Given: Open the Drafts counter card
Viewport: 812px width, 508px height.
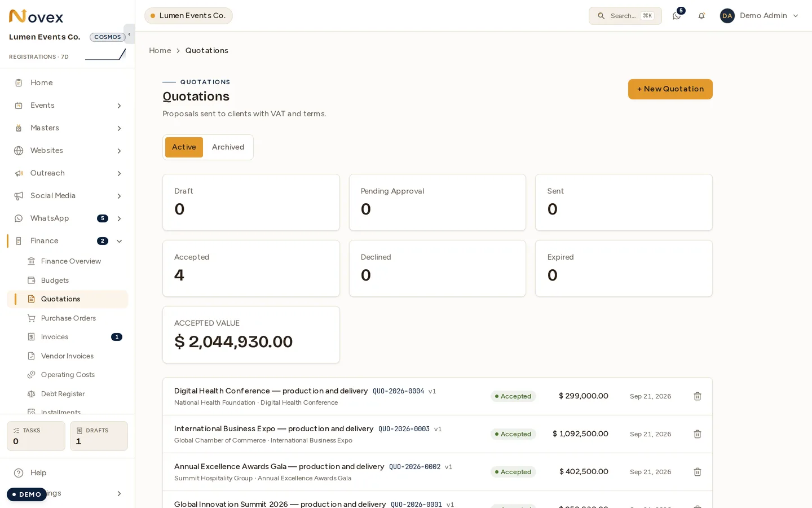Looking at the screenshot, I should tap(99, 436).
